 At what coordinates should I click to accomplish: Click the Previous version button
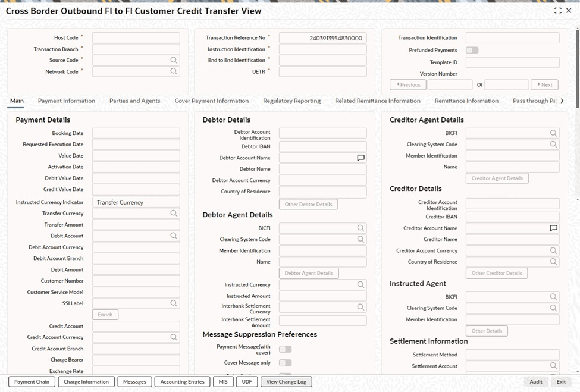tap(408, 84)
